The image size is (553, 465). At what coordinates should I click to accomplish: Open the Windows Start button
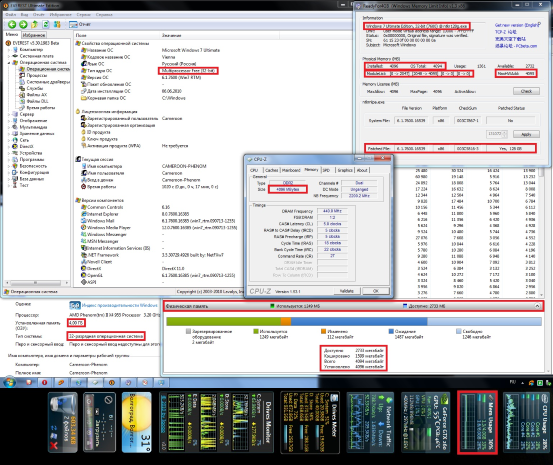coord(9,382)
